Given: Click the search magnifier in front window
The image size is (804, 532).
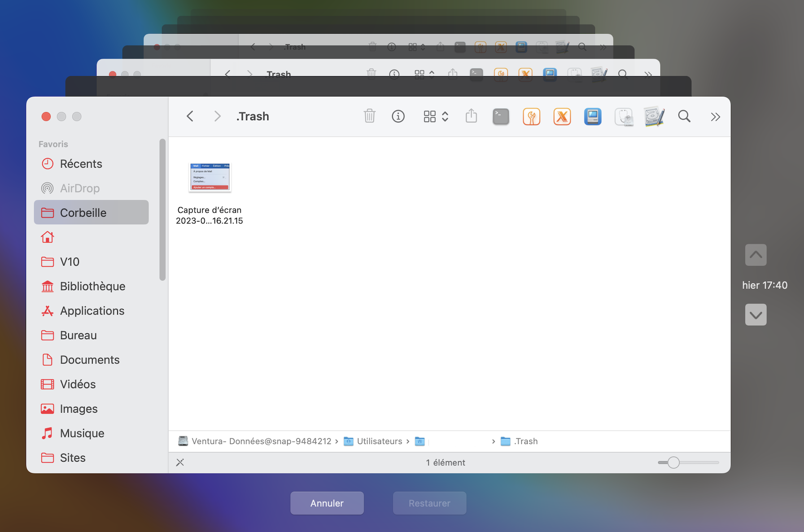Looking at the screenshot, I should click(x=684, y=117).
